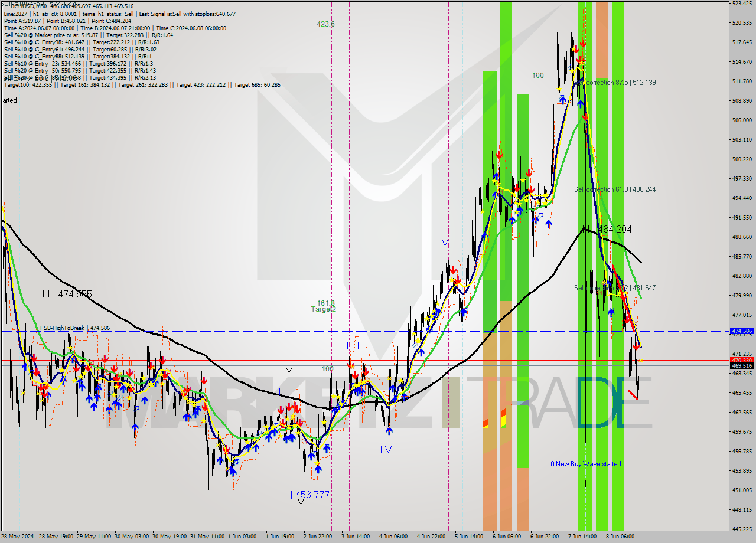
Task: Click the '5 Jun 14:00' time axis label
Action: click(x=469, y=537)
